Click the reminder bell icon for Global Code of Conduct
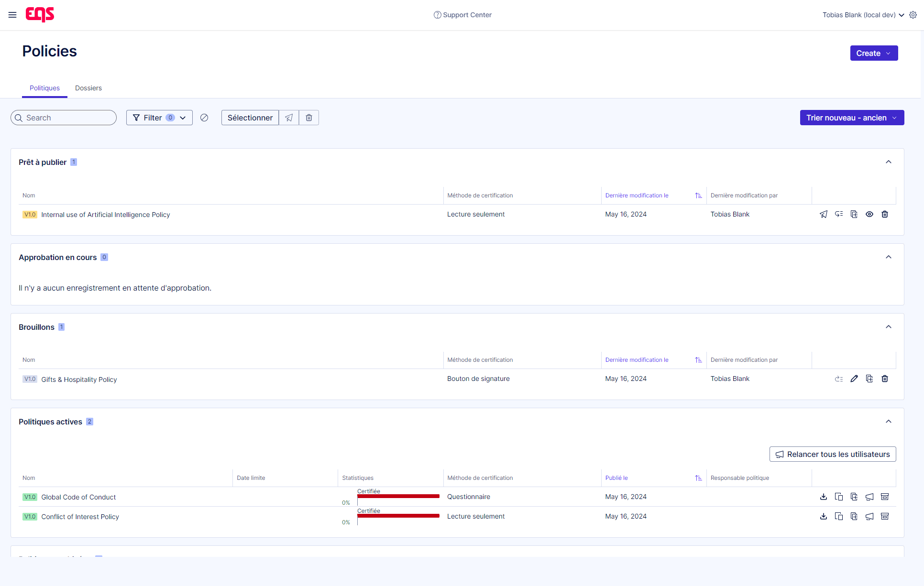Viewport: 924px width, 586px height. 869,497
